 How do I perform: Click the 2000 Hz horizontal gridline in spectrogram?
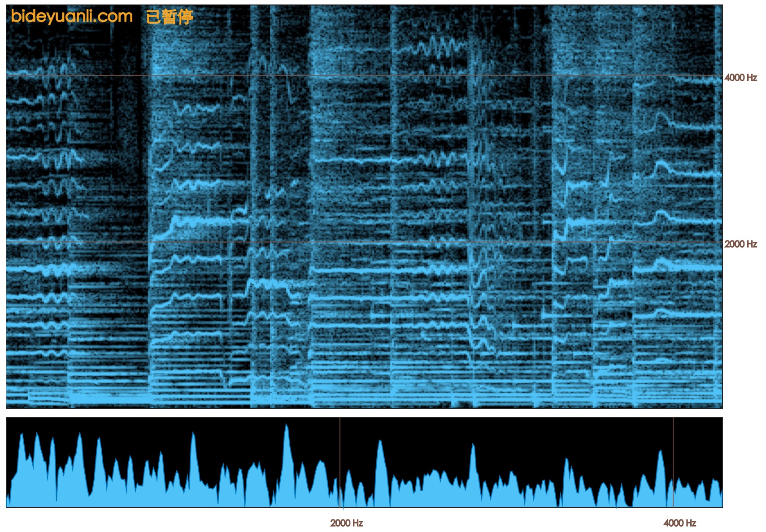point(359,242)
